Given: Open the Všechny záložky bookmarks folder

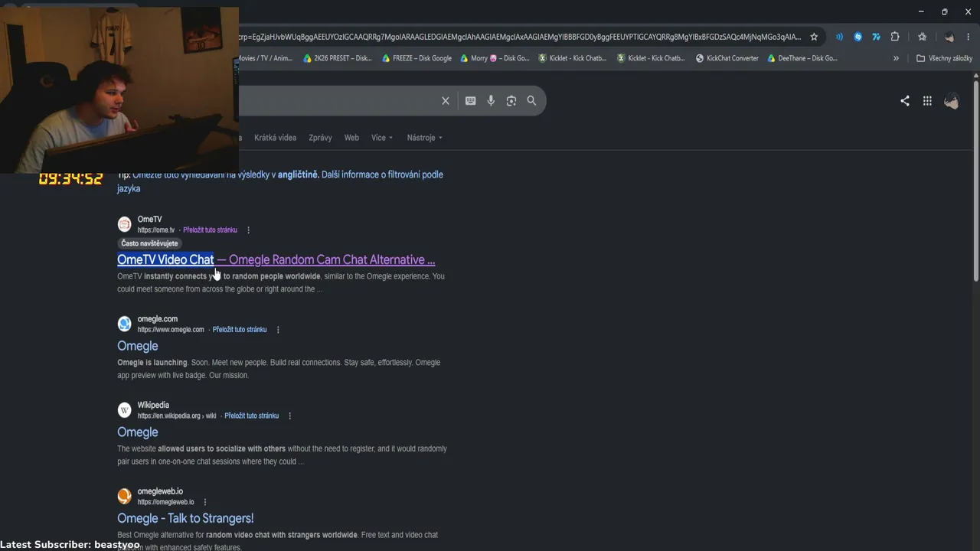Looking at the screenshot, I should pos(944,58).
